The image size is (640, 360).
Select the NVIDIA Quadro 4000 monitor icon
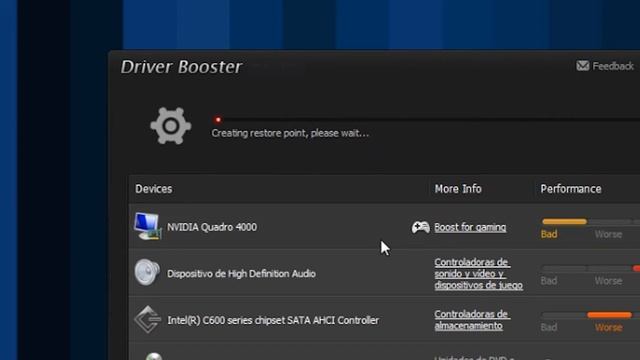pos(147,226)
